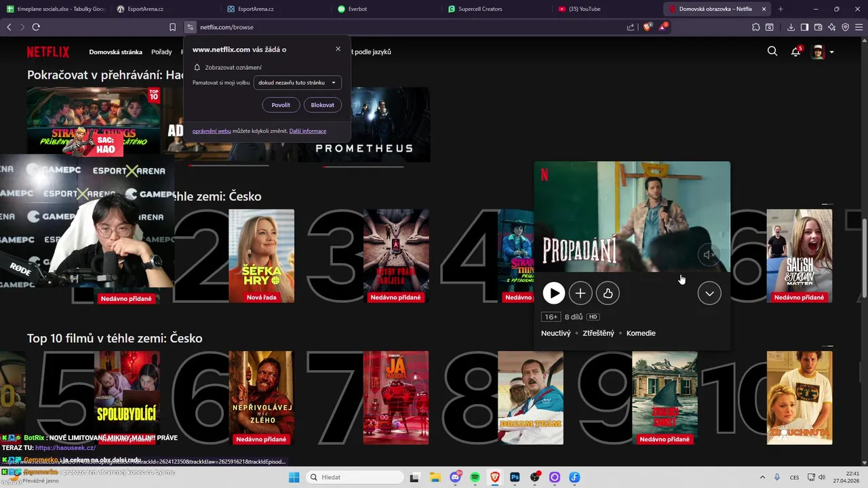Open Netflix search
The image size is (868, 488).
pyautogui.click(x=772, y=52)
